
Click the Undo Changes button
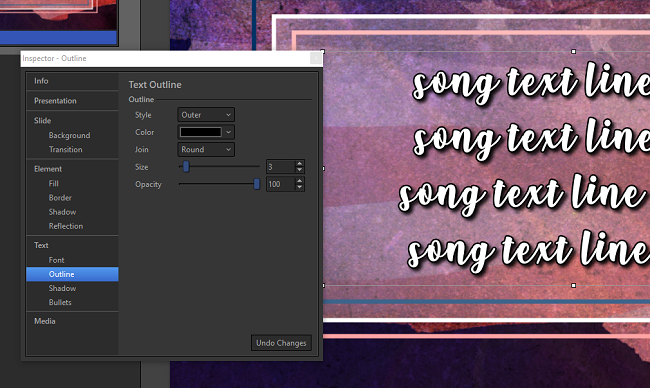tap(281, 343)
